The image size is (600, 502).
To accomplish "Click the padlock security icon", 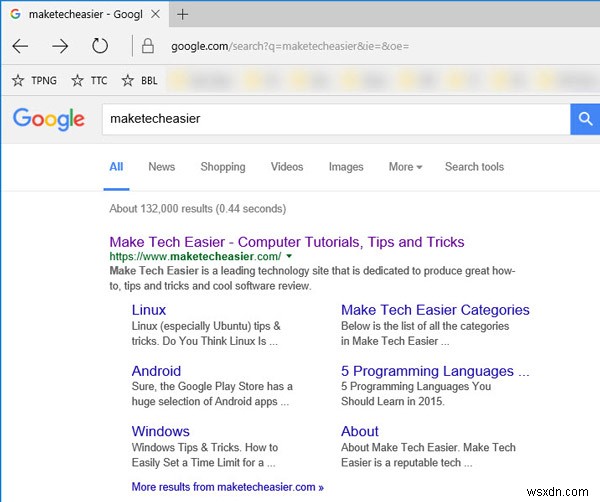I will 148,46.
